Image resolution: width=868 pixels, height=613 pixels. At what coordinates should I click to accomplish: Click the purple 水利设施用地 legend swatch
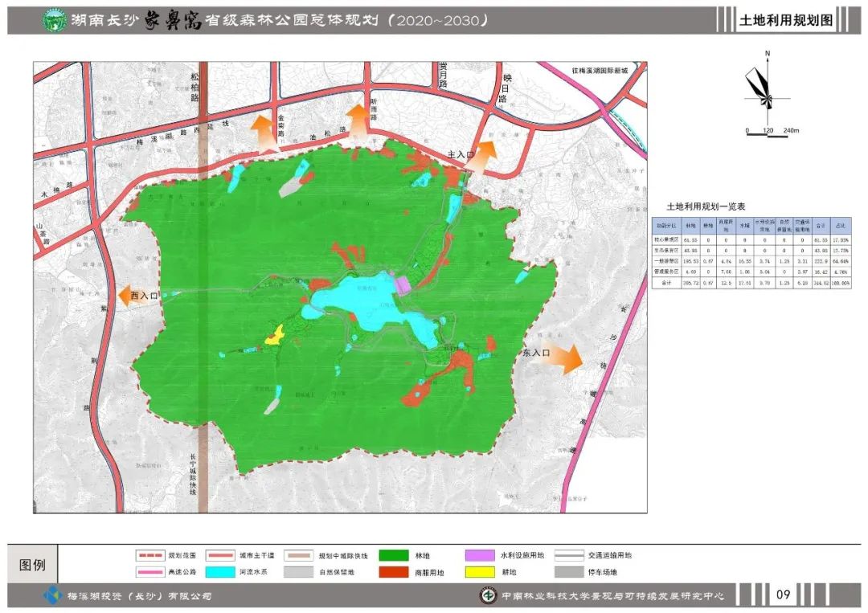click(x=484, y=555)
